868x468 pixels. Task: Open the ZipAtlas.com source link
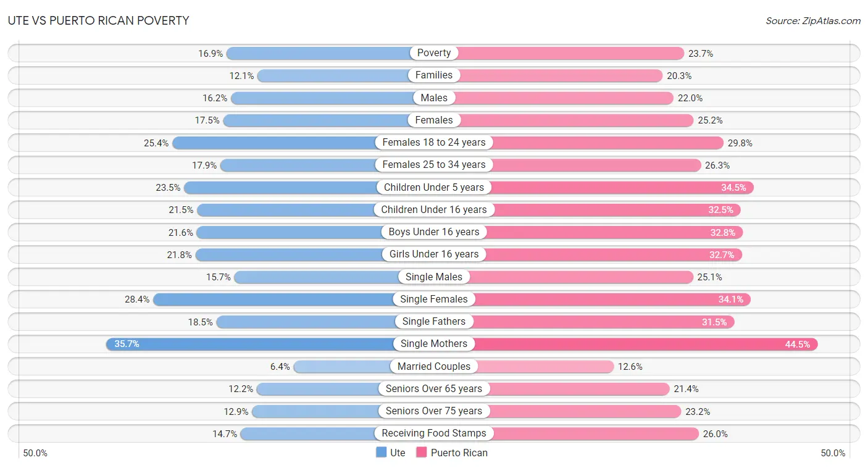pos(813,20)
